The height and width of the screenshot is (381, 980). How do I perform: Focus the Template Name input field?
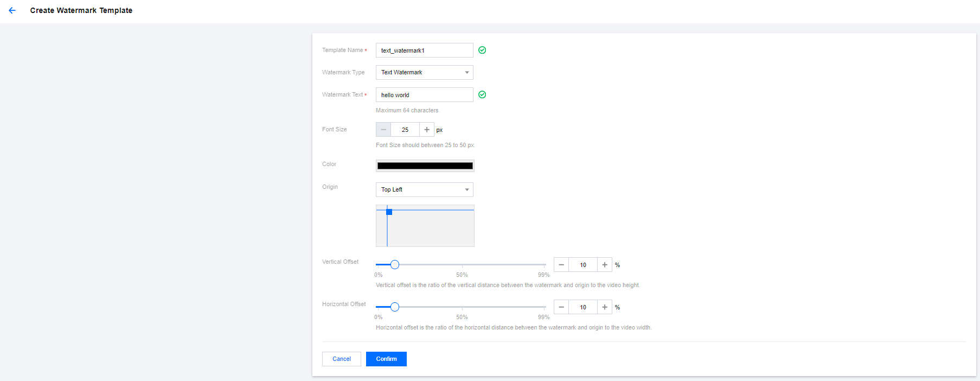(425, 50)
